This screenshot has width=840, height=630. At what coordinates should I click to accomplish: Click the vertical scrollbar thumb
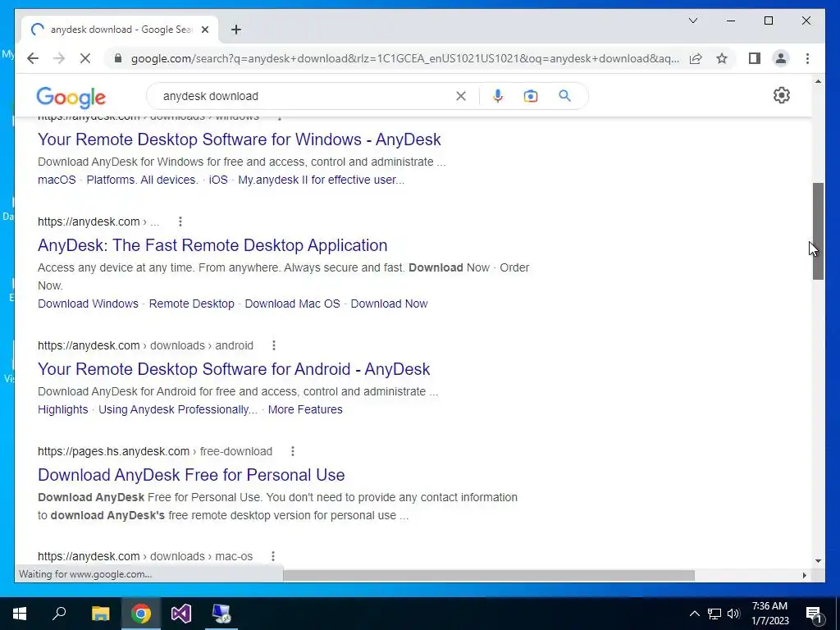tap(818, 231)
